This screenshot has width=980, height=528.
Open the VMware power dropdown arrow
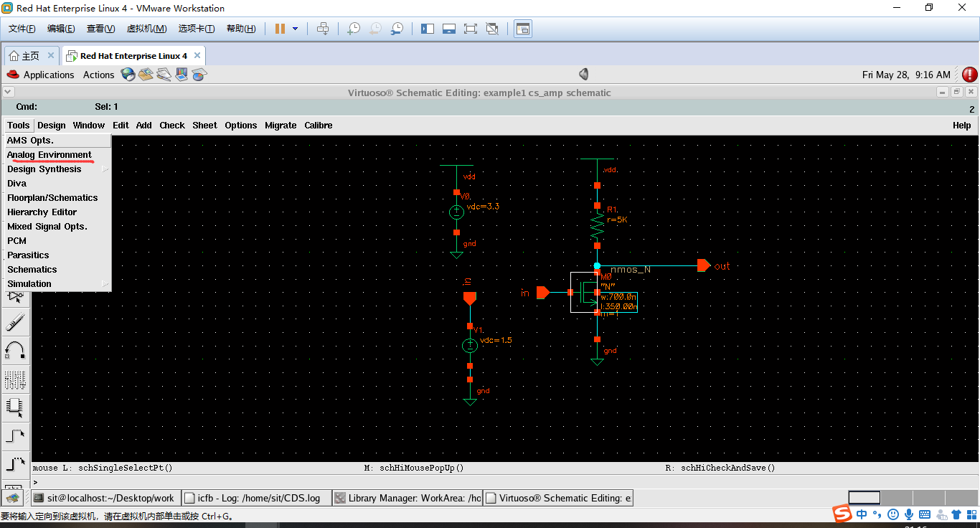(296, 29)
